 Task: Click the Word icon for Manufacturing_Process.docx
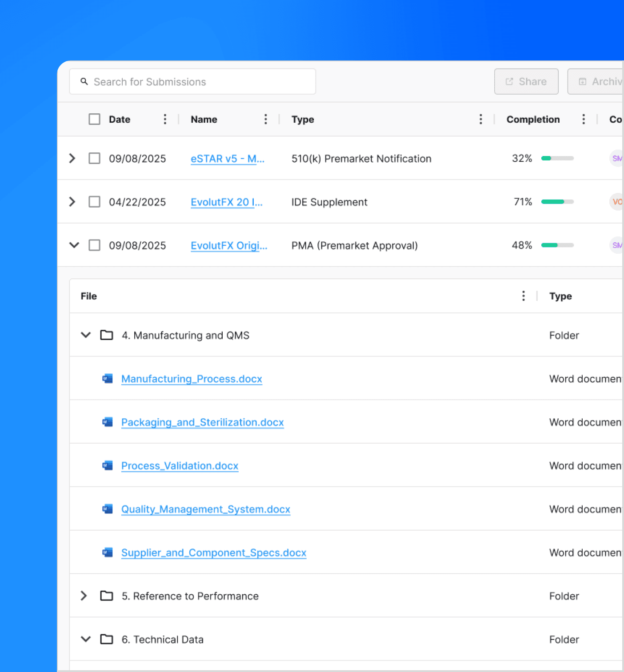(x=108, y=379)
